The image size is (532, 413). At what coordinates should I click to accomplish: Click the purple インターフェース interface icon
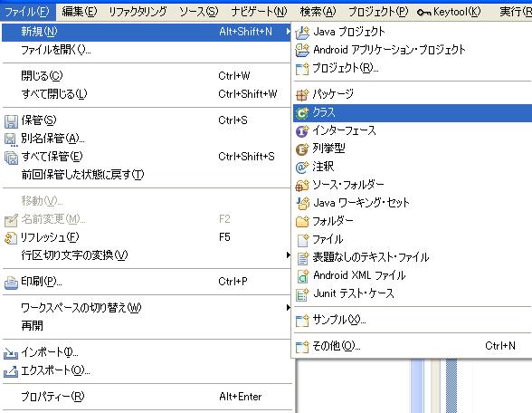pyautogui.click(x=302, y=131)
